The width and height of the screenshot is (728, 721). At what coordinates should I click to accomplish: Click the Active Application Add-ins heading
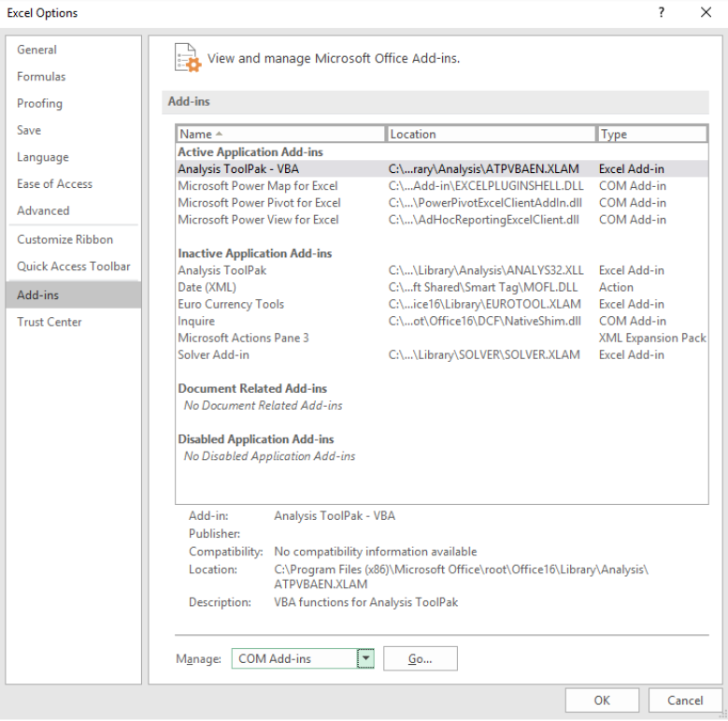click(250, 151)
